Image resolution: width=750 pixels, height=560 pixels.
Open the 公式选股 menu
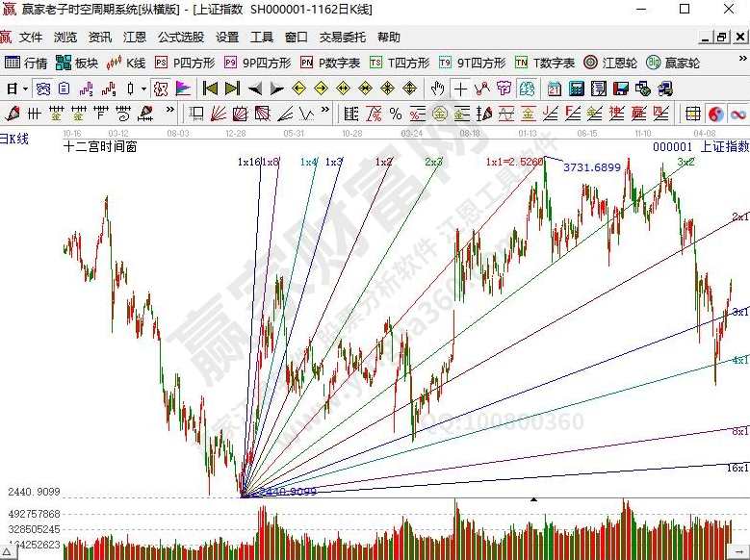(181, 38)
